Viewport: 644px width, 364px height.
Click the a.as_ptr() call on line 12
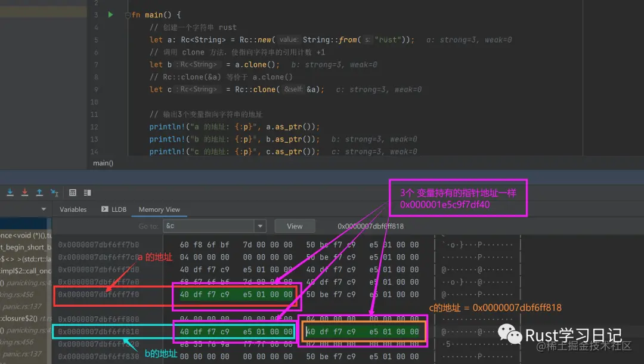(x=290, y=127)
